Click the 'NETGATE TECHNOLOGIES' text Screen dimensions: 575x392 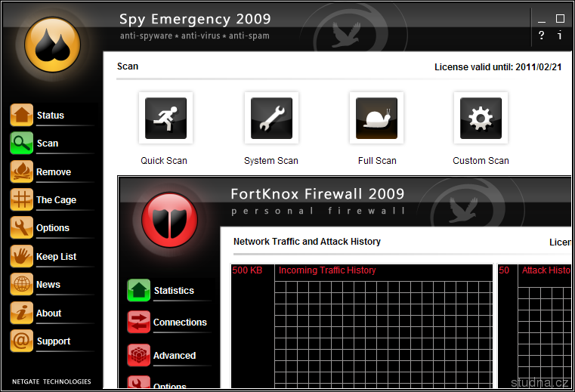pos(51,381)
